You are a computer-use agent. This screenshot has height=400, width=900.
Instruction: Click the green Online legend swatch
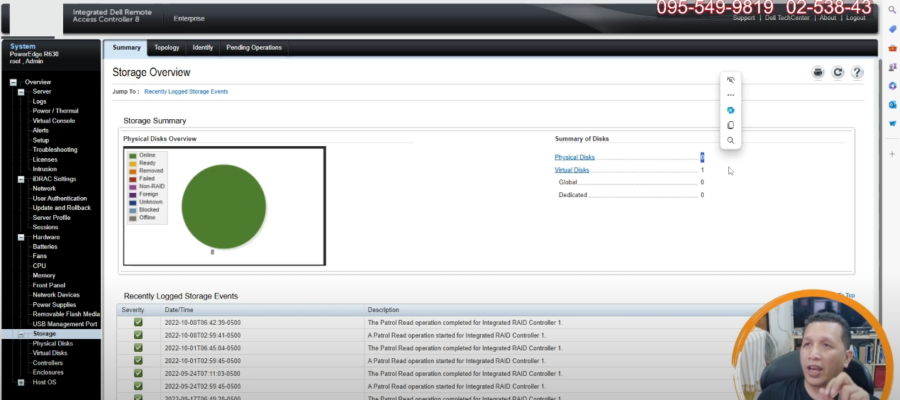[133, 156]
